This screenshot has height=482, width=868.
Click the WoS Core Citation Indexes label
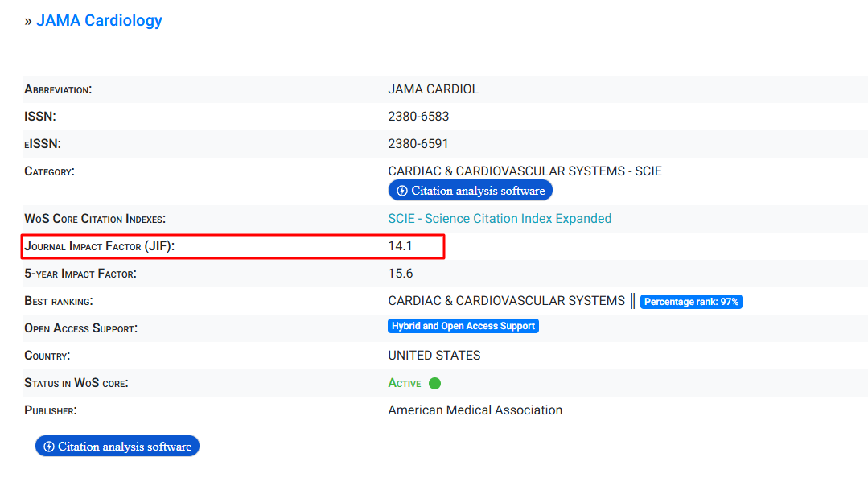[95, 219]
